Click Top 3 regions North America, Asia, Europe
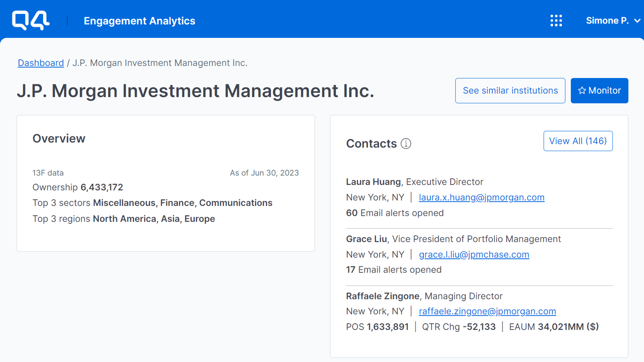This screenshot has width=644, height=362. 124,219
